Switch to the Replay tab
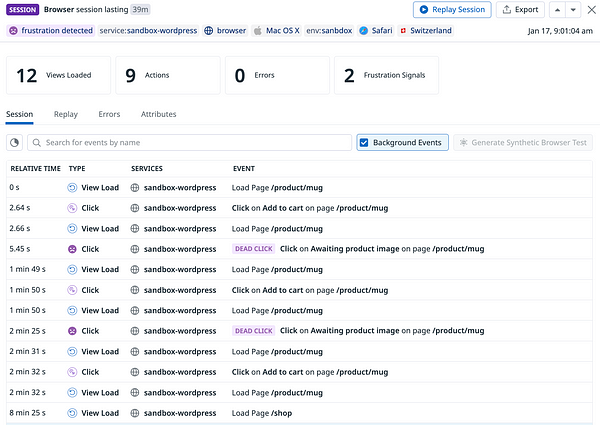Viewport: 600px width, 425px height. (x=65, y=115)
